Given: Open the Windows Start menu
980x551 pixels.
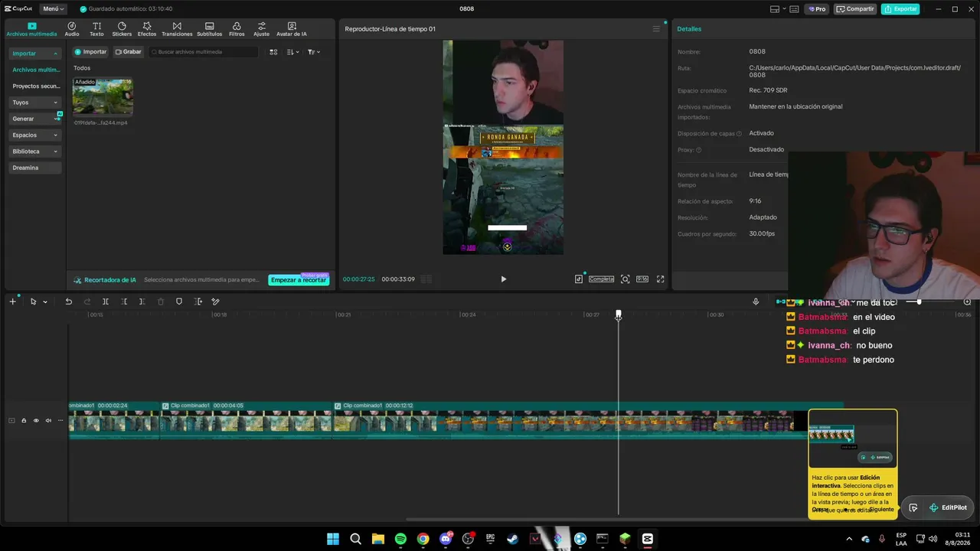Looking at the screenshot, I should click(333, 539).
